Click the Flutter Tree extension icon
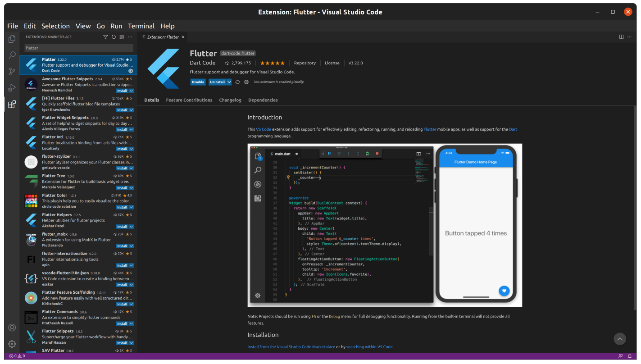641x364 pixels. (31, 181)
